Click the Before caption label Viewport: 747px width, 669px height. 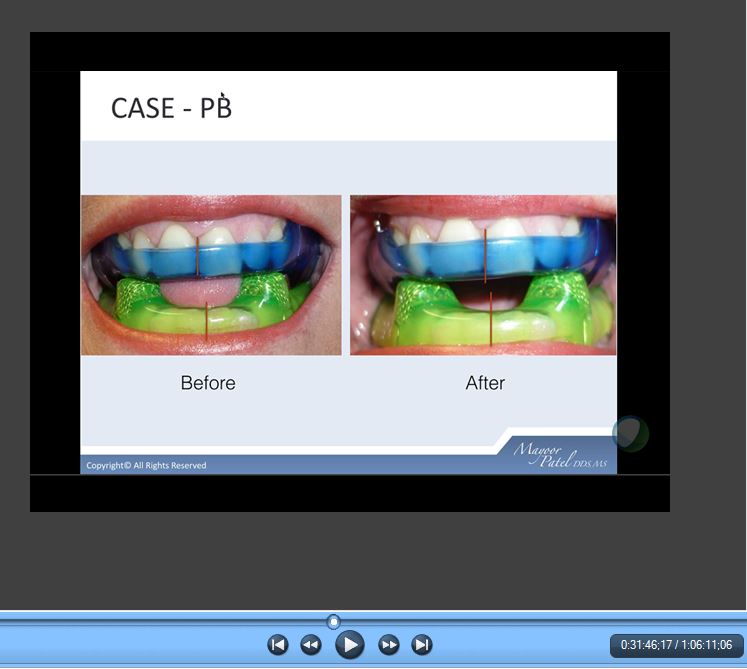click(x=208, y=383)
